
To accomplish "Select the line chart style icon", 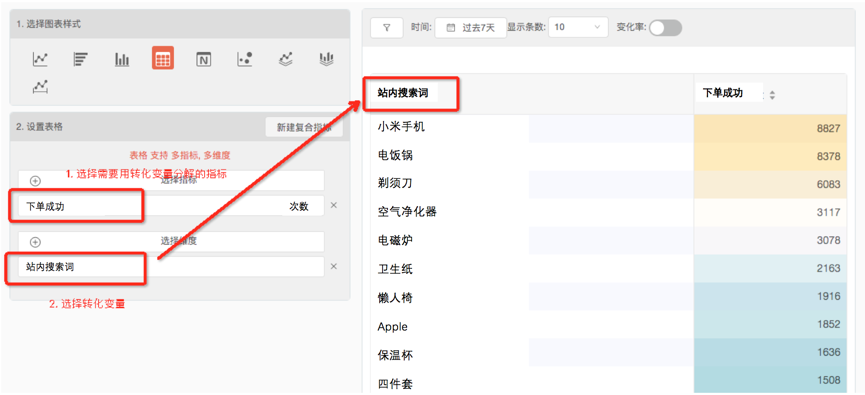I will tap(40, 59).
